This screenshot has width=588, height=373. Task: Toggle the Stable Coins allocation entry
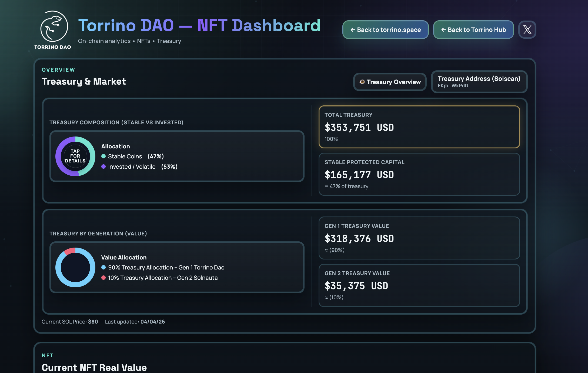tap(125, 156)
